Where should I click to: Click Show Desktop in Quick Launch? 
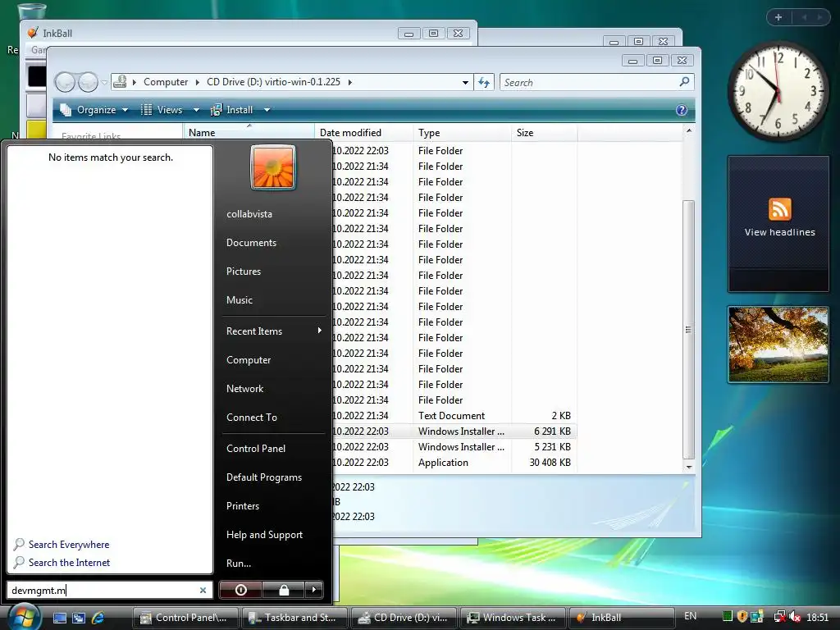tap(59, 618)
